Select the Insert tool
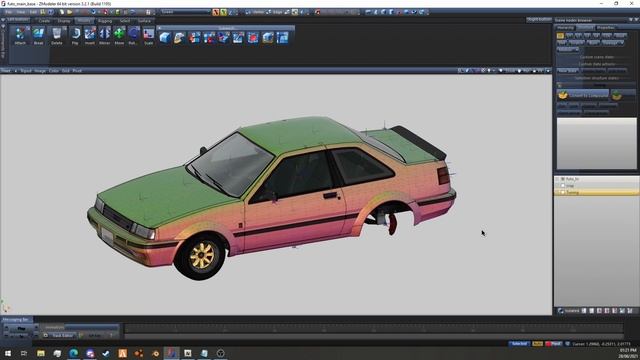Viewport: 640px width, 360px height. pyautogui.click(x=90, y=36)
